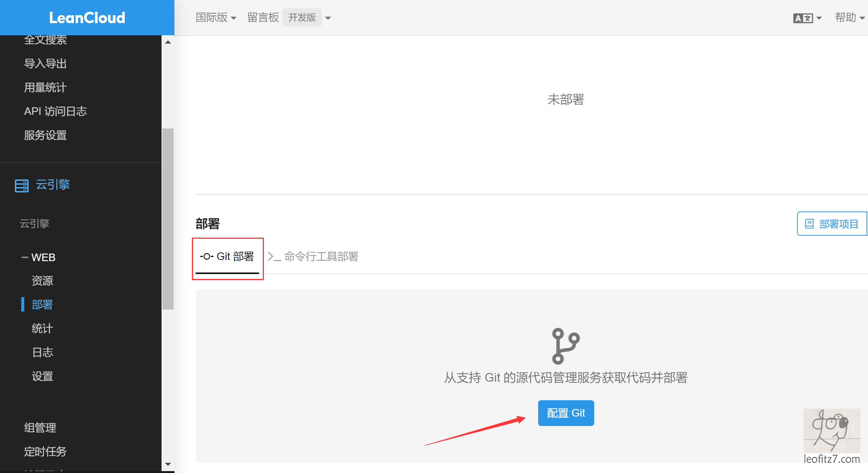The height and width of the screenshot is (473, 868).
Task: Open API 访问日志 in sidebar
Action: [x=55, y=111]
